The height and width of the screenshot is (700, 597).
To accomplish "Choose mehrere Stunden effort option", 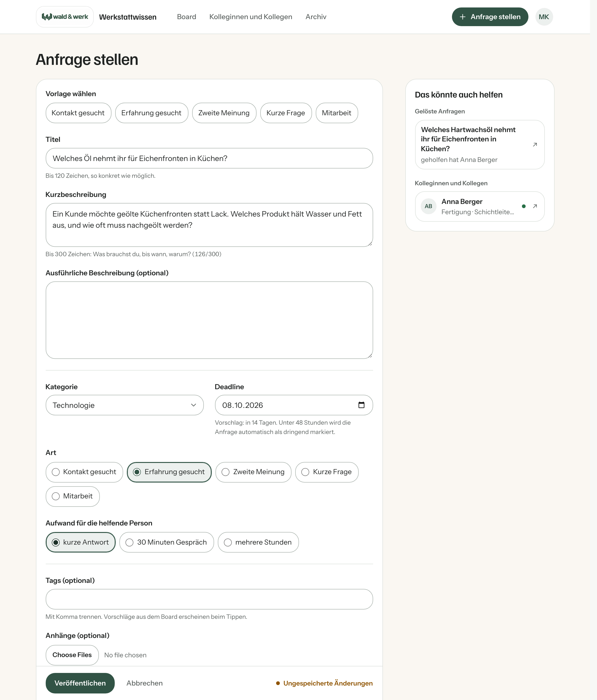I will [258, 542].
